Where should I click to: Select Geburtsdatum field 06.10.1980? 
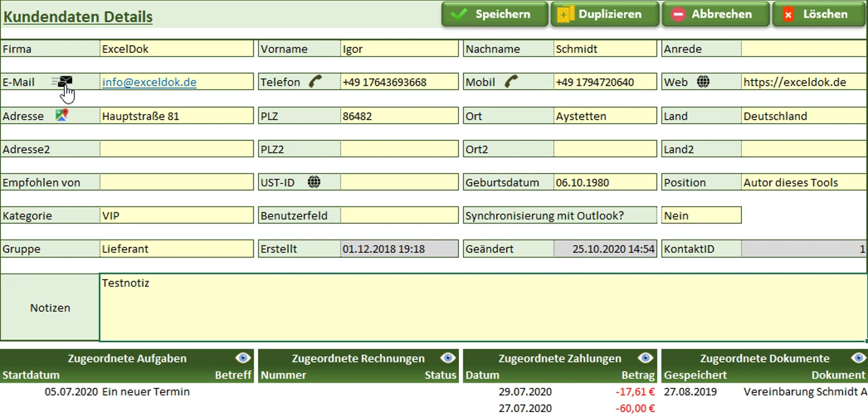[x=605, y=183]
